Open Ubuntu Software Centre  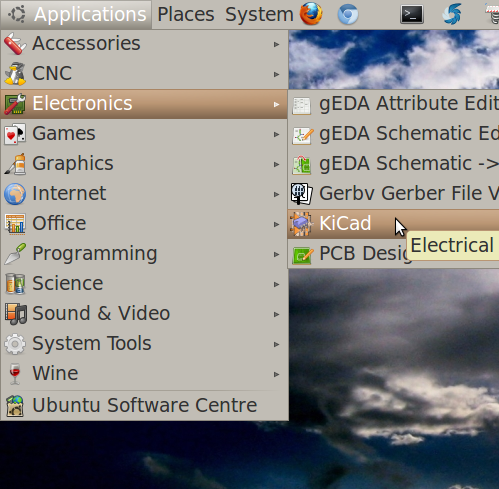coord(144,405)
